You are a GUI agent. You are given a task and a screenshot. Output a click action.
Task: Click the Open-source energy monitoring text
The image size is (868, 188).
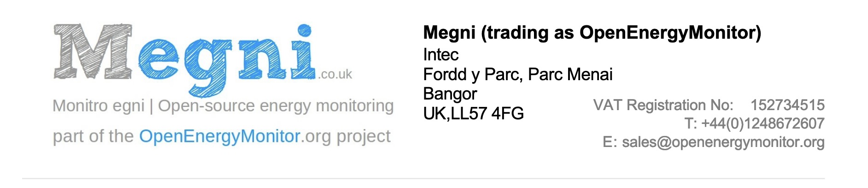pyautogui.click(x=276, y=106)
